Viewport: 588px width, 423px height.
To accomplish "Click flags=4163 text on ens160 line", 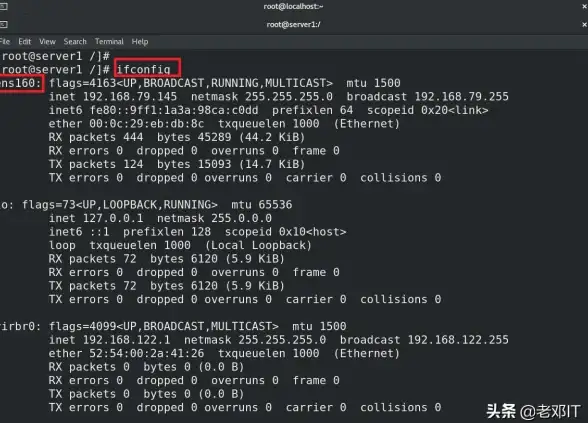I will point(83,83).
